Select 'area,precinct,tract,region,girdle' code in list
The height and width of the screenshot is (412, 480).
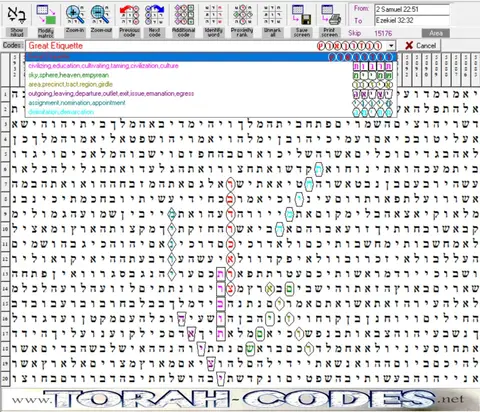(x=211, y=84)
